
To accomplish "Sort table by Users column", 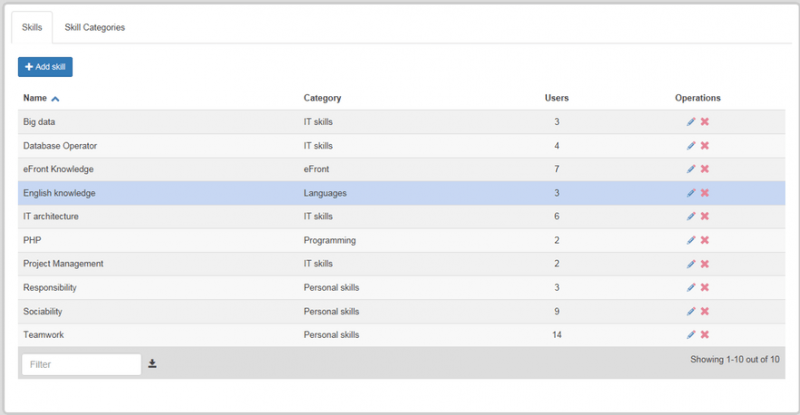I will [557, 98].
